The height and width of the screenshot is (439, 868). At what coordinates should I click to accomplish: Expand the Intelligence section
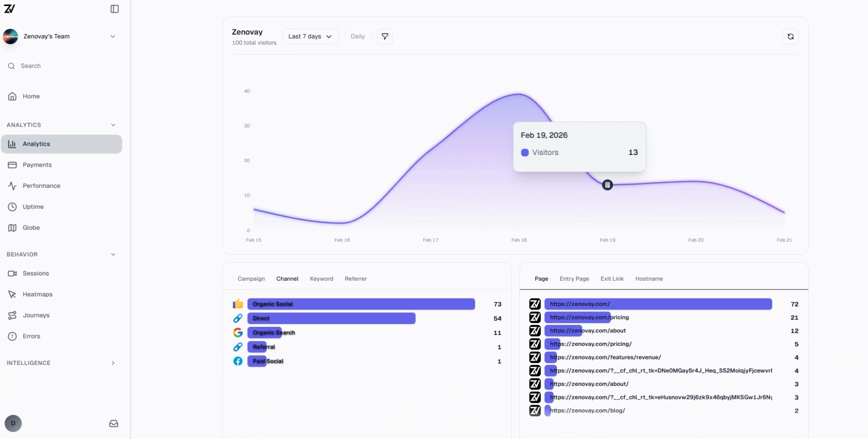[113, 363]
